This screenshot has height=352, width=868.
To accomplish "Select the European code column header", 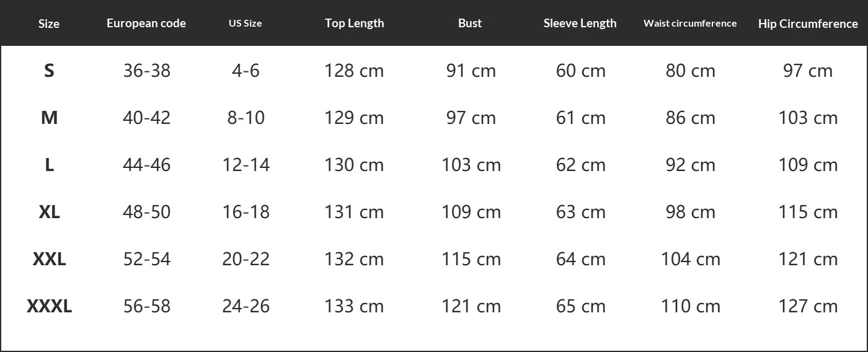I will [x=146, y=24].
